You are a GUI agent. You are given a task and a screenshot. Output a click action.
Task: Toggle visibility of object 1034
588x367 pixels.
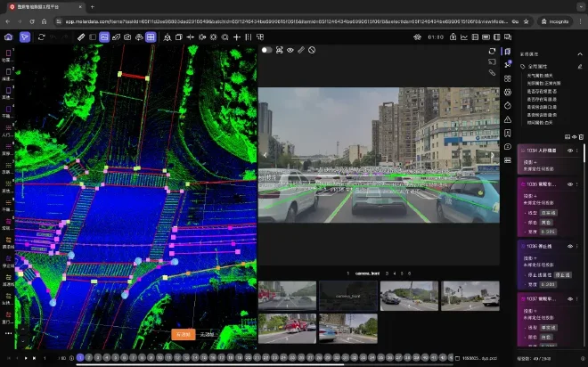coord(570,151)
